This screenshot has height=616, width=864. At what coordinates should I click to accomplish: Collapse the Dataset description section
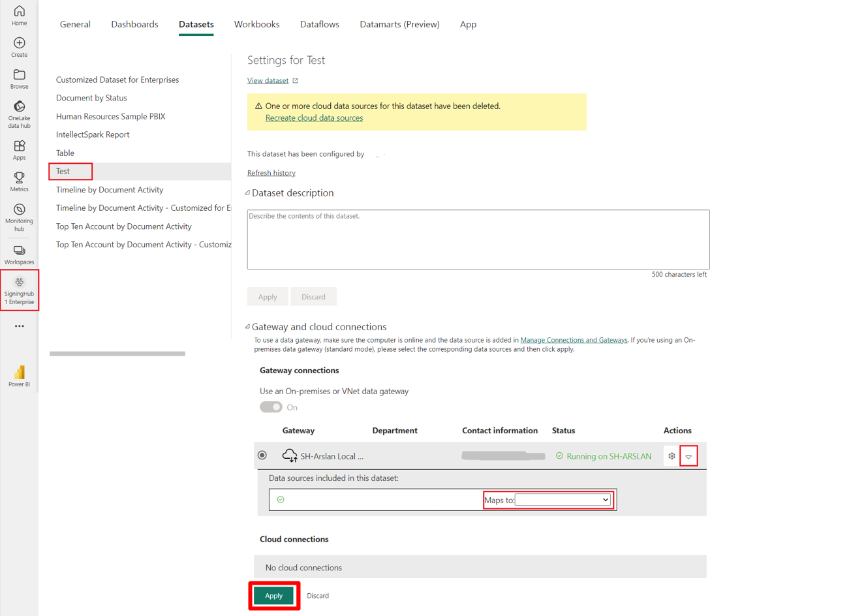[247, 192]
